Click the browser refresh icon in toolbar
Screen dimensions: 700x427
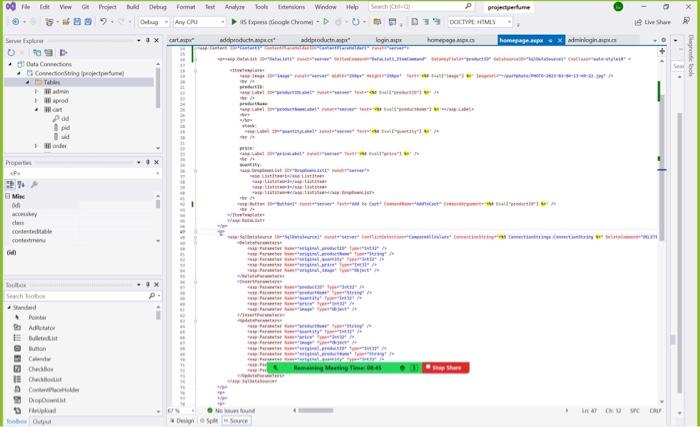point(355,21)
